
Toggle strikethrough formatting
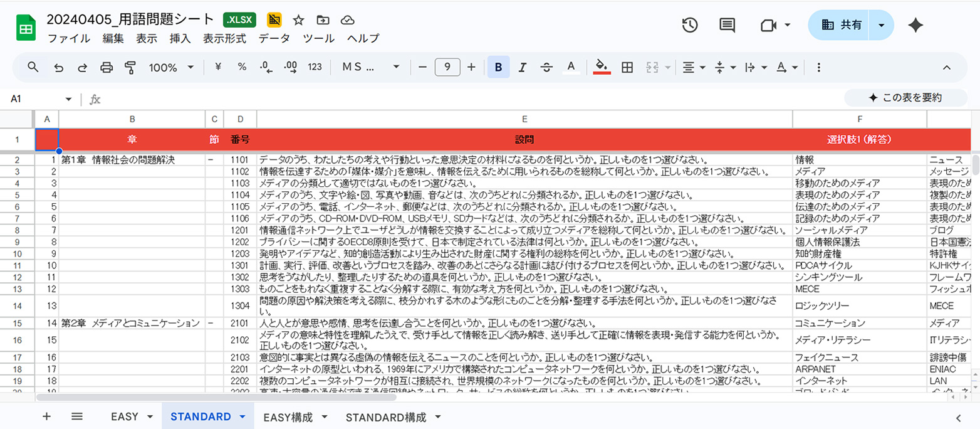pos(546,67)
